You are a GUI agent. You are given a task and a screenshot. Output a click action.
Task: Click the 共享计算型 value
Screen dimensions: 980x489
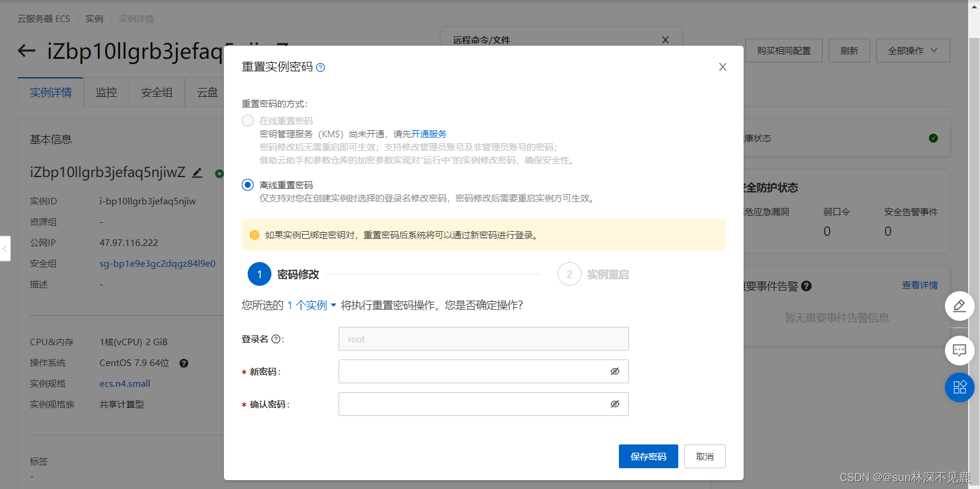(x=122, y=405)
